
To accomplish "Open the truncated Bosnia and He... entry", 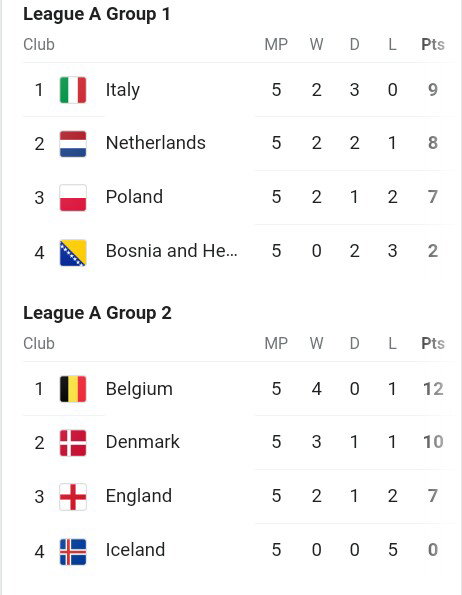I will point(171,251).
